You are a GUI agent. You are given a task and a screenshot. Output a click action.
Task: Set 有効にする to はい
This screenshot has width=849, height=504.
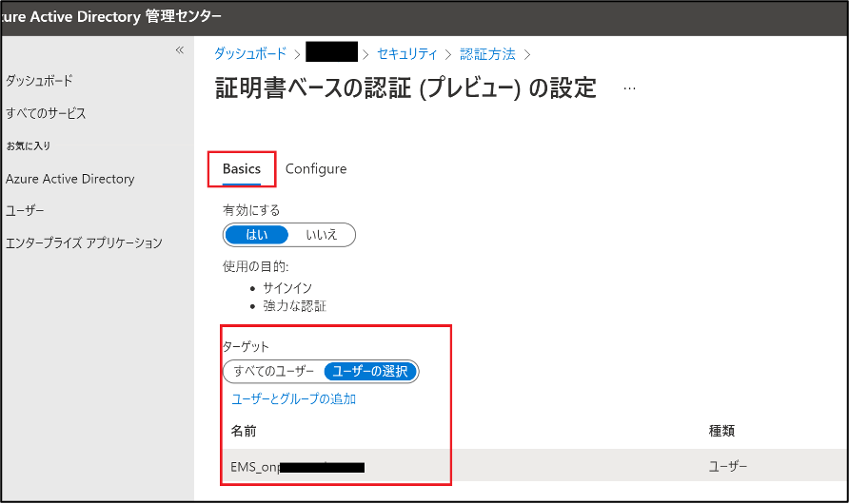pyautogui.click(x=257, y=235)
